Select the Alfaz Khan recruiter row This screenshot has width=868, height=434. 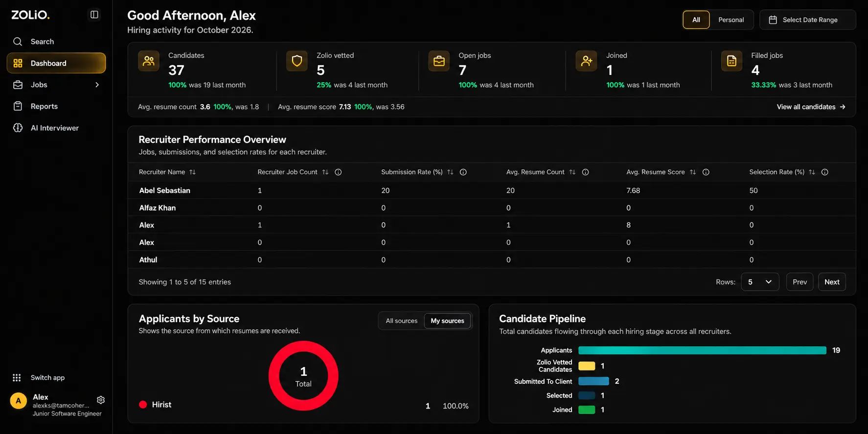coord(491,208)
